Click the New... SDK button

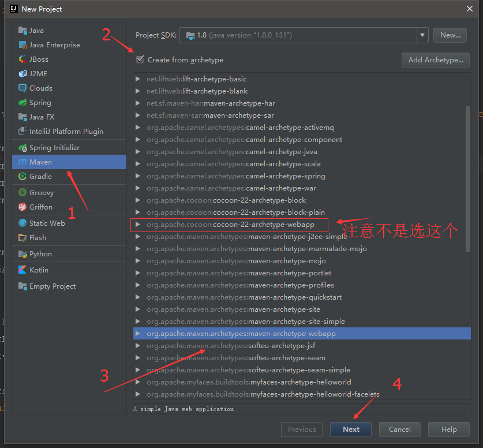[x=450, y=35]
